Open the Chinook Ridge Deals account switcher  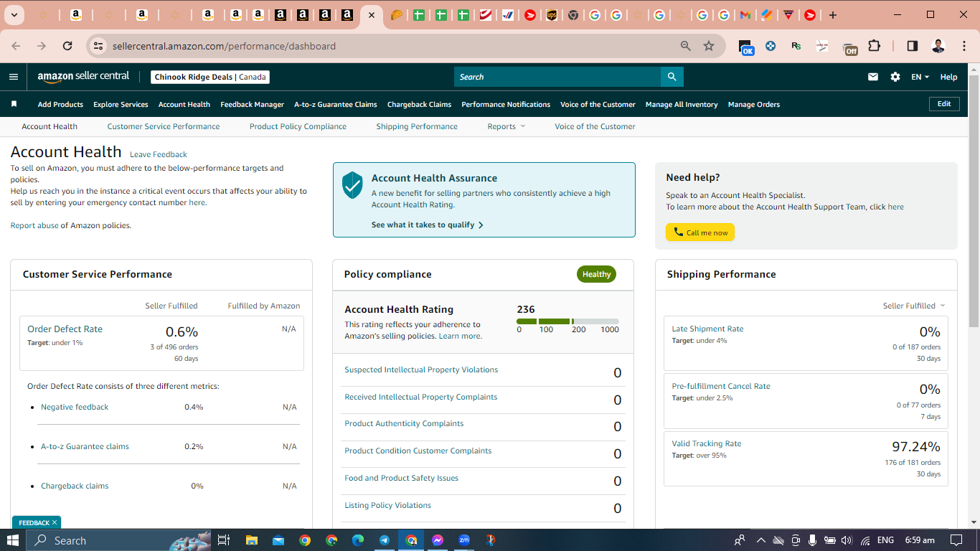click(210, 77)
